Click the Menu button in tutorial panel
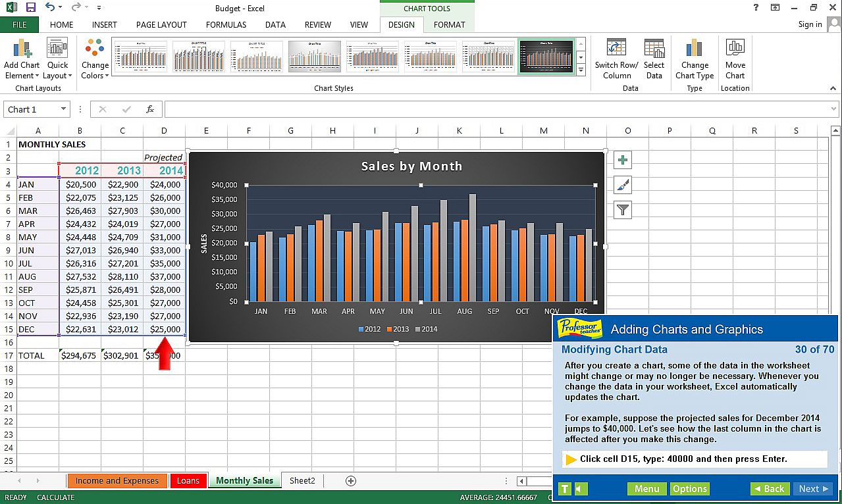This screenshot has width=842, height=504. (x=646, y=489)
